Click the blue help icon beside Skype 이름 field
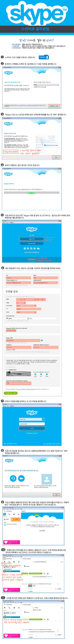74x644 pixels. coord(42,340)
